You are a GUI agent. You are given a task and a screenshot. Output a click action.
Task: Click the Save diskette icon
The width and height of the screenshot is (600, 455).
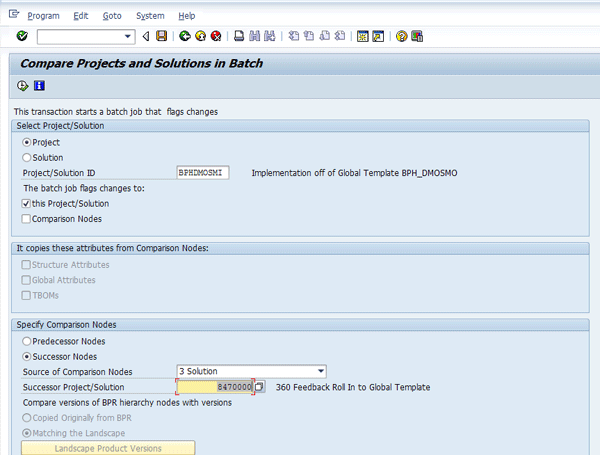coord(161,36)
